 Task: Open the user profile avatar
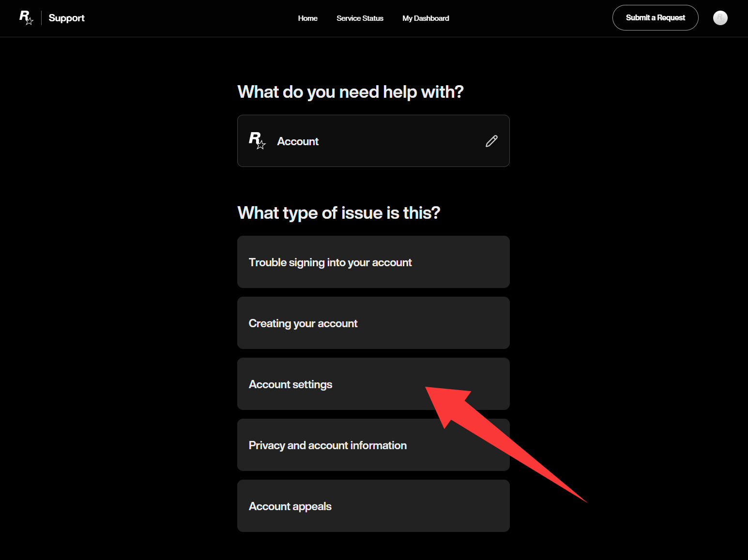(x=720, y=18)
